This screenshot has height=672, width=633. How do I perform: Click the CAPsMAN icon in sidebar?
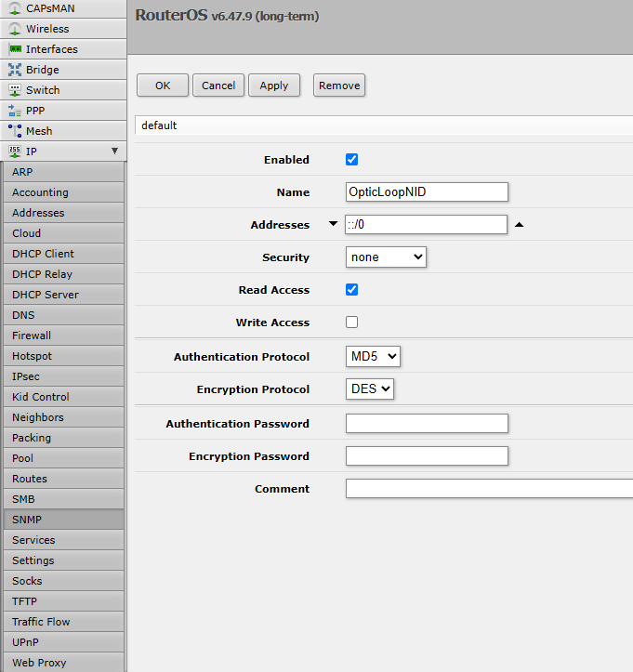coord(15,8)
